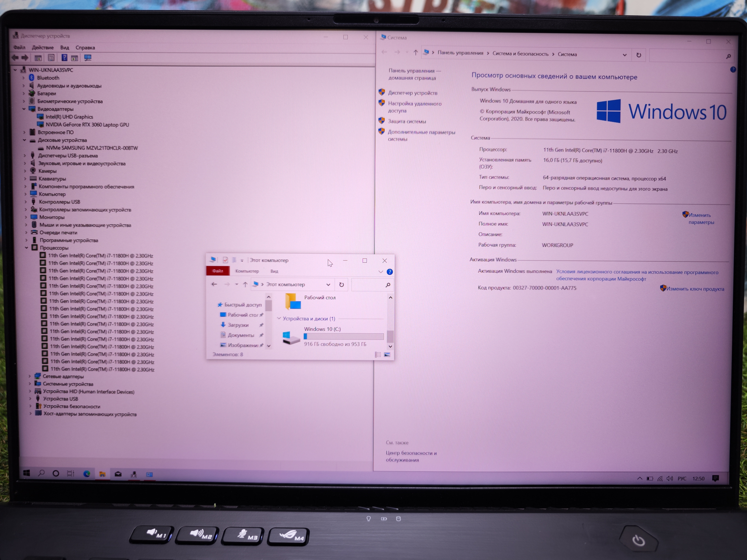Viewport: 747px width, 560px height.
Task: Open the Файл tab in explorer ribbon
Action: point(218,271)
